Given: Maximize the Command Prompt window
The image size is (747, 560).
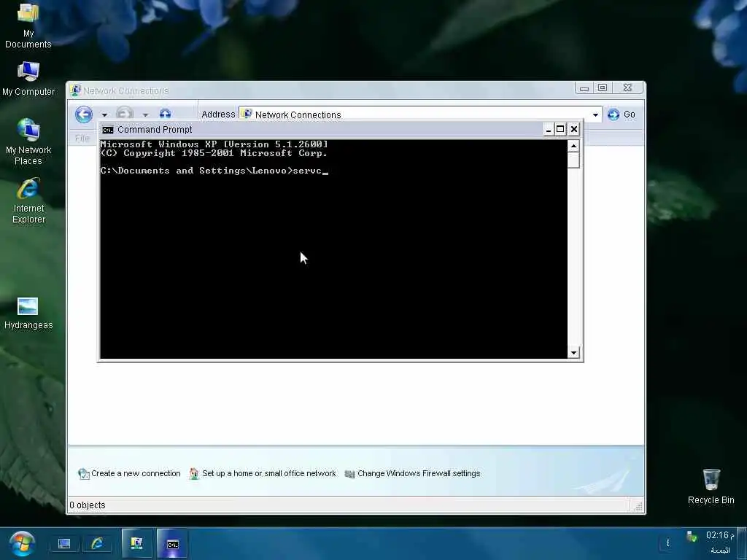Looking at the screenshot, I should [561, 129].
